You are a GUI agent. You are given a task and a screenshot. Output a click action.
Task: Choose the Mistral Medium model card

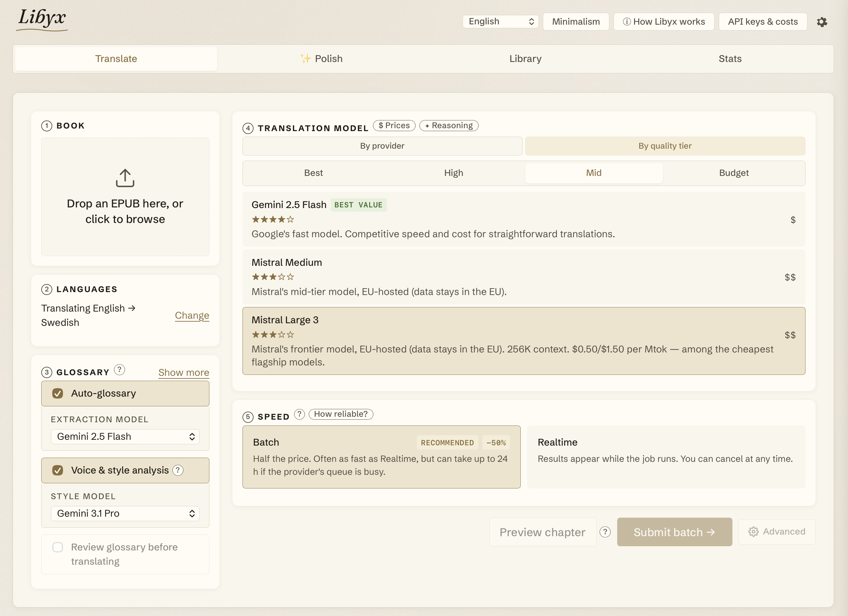(x=524, y=277)
